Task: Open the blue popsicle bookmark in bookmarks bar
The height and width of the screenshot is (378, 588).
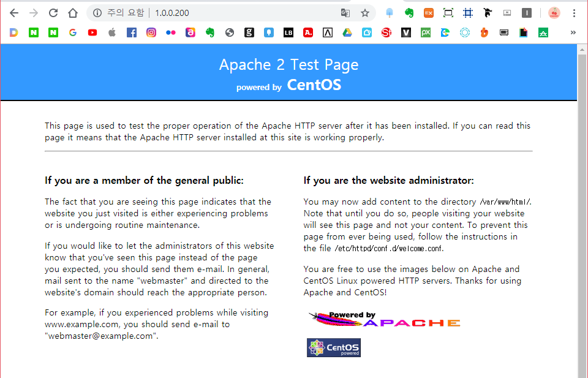Action: click(x=269, y=32)
